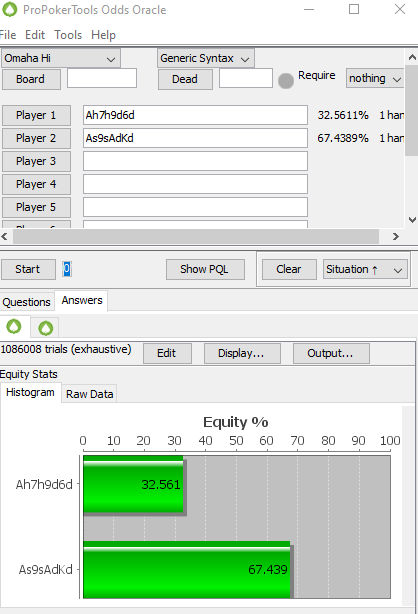Screen dimensions: 418x614
Task: Click the Player 1 hand field Ah7h9d6d
Action: click(195, 115)
